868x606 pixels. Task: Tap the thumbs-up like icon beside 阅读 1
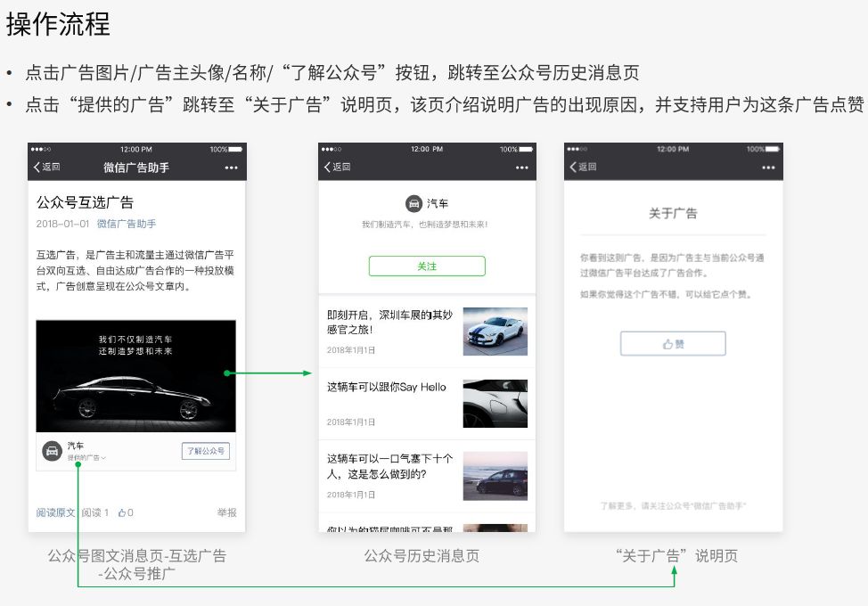pyautogui.click(x=122, y=512)
